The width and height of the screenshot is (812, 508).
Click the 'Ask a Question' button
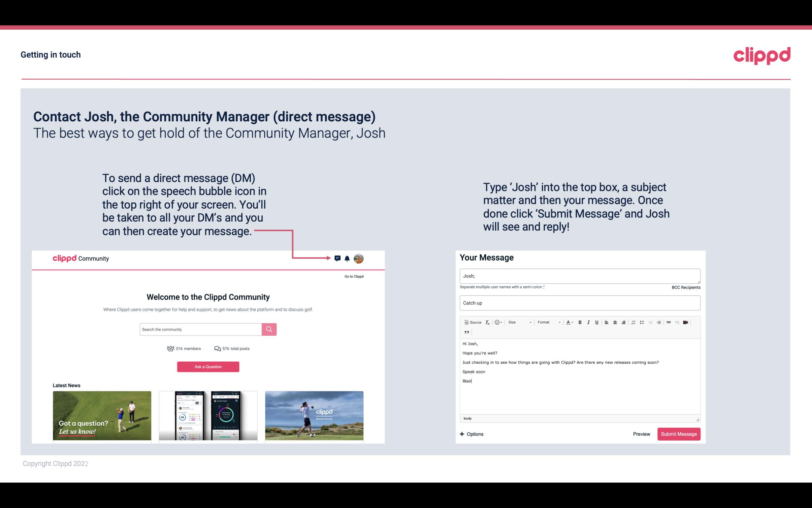pyautogui.click(x=208, y=366)
